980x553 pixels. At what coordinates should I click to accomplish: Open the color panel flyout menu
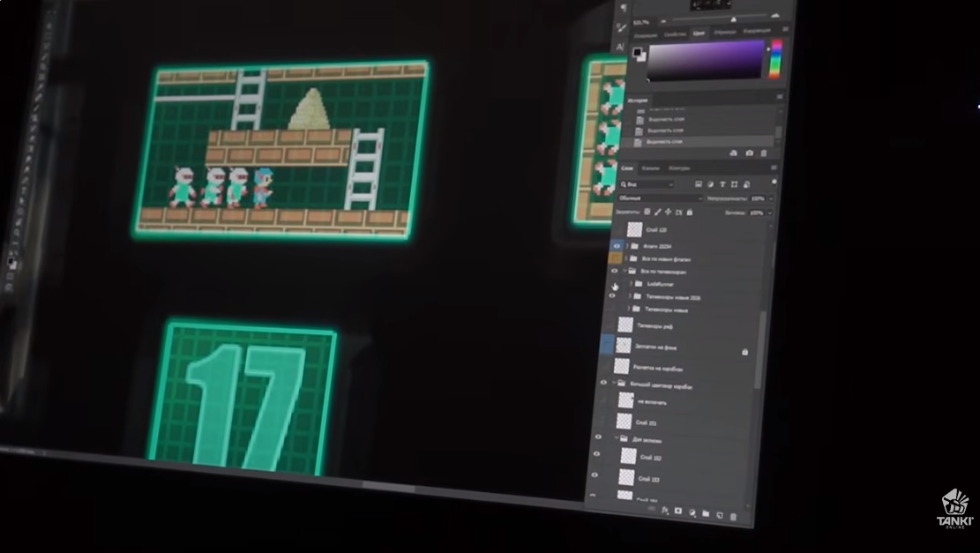point(786,29)
